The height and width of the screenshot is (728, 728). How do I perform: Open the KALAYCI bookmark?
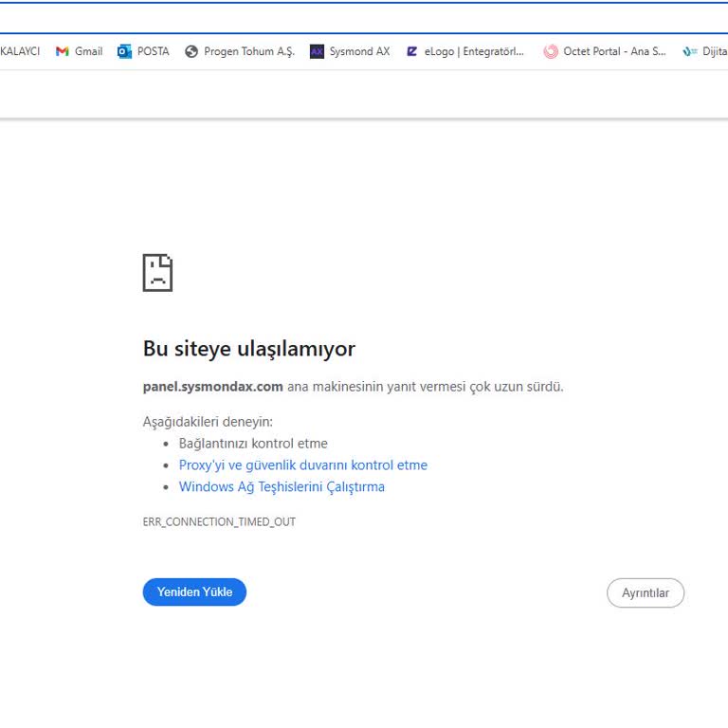click(20, 51)
